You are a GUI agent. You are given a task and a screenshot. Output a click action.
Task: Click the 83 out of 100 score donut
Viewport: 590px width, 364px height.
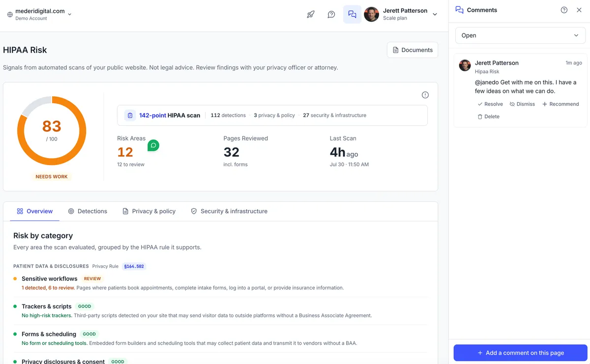[52, 131]
